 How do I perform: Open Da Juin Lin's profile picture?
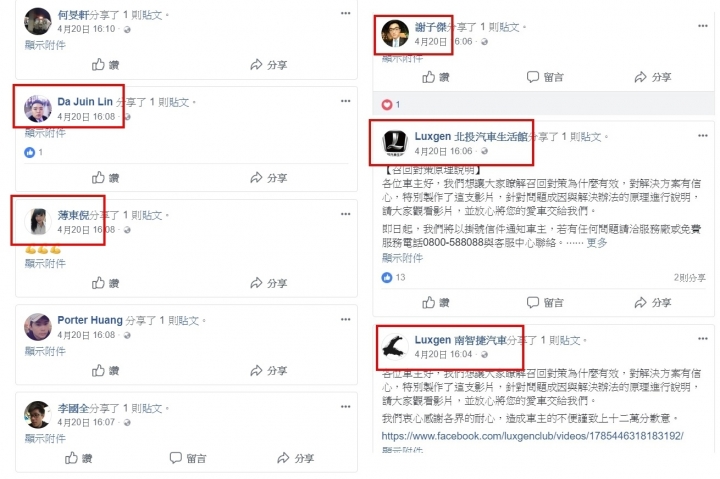pos(38,109)
